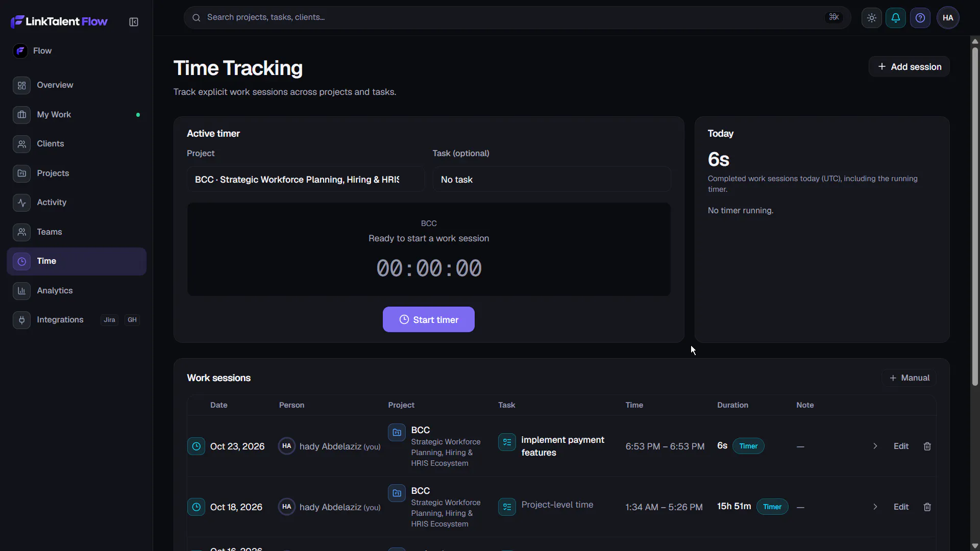Click the Teams sidebar icon

pos(21,232)
